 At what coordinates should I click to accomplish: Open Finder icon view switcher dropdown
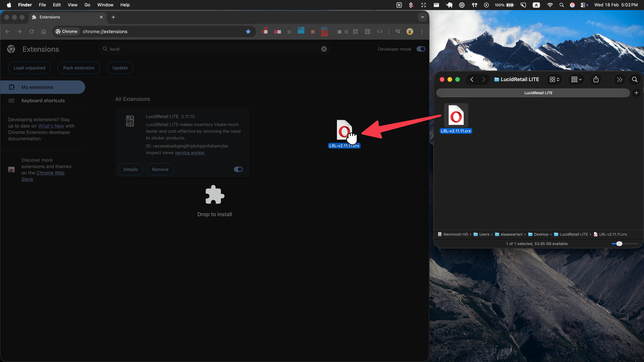tap(554, 79)
